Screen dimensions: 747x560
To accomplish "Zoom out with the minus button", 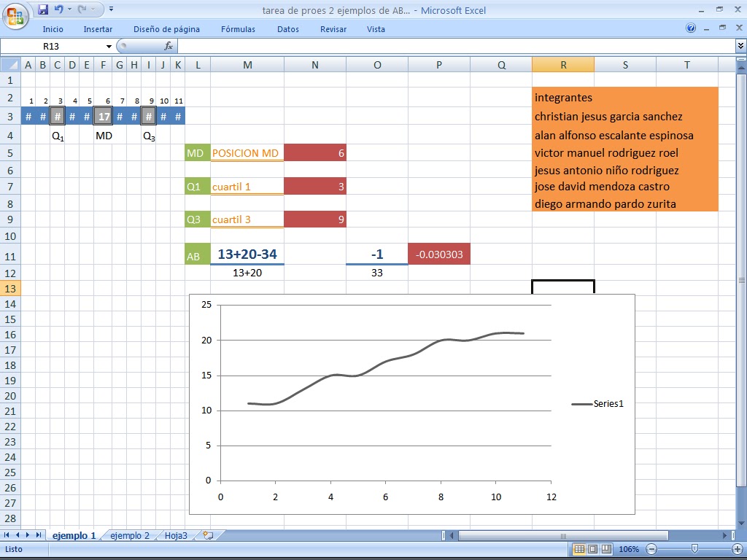I will pos(651,549).
